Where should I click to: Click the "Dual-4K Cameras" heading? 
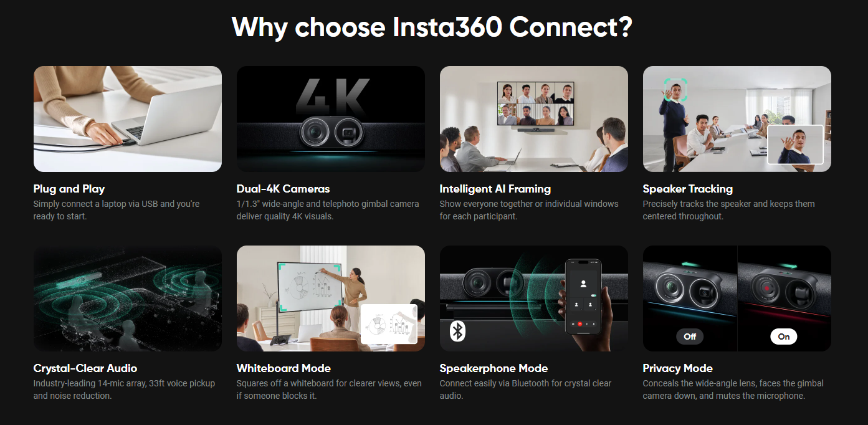[x=284, y=189]
